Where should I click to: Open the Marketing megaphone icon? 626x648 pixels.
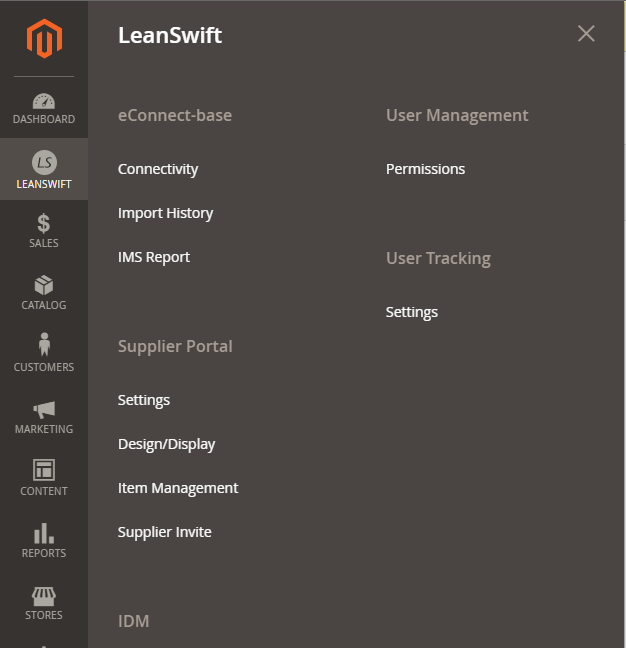[44, 409]
